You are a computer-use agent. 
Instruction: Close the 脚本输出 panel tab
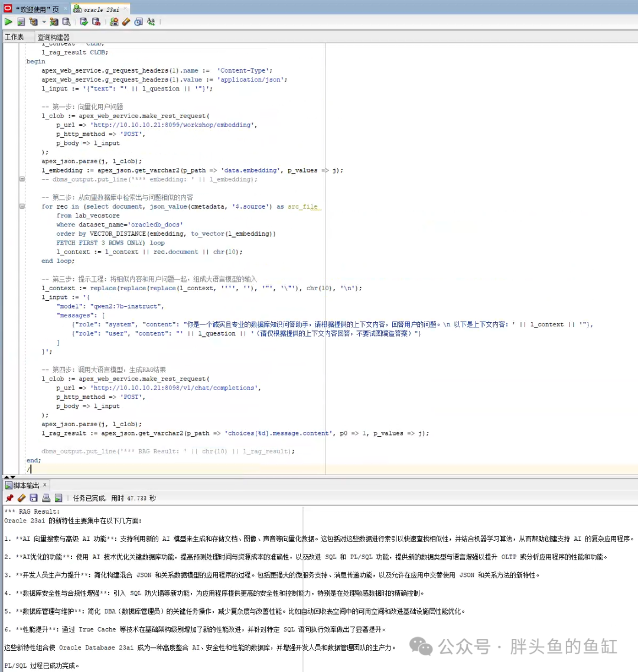tap(44, 485)
